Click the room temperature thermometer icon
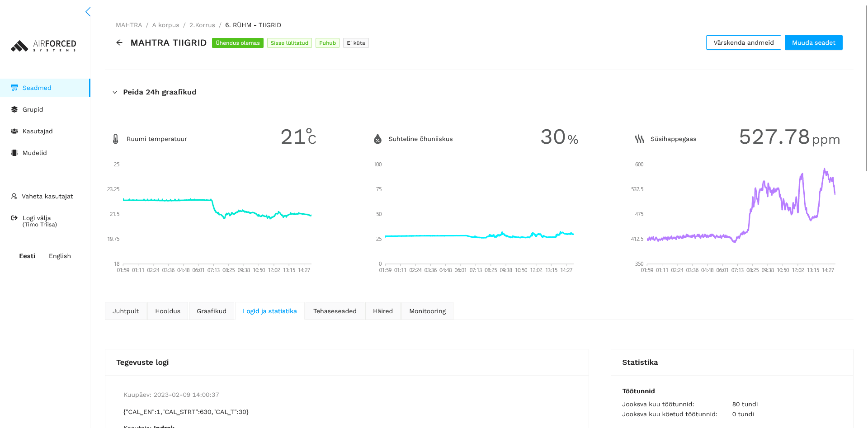 tap(116, 139)
